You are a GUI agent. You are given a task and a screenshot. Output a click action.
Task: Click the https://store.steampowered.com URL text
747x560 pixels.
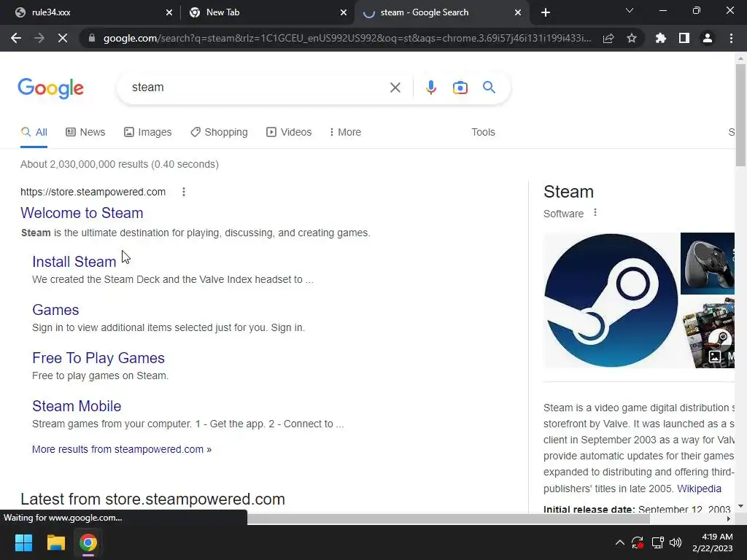pyautogui.click(x=93, y=192)
